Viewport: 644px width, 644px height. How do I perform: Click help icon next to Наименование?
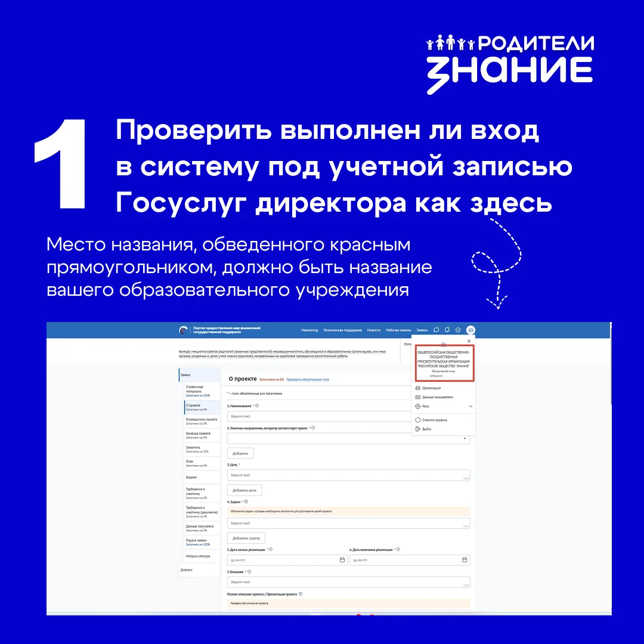[x=257, y=406]
